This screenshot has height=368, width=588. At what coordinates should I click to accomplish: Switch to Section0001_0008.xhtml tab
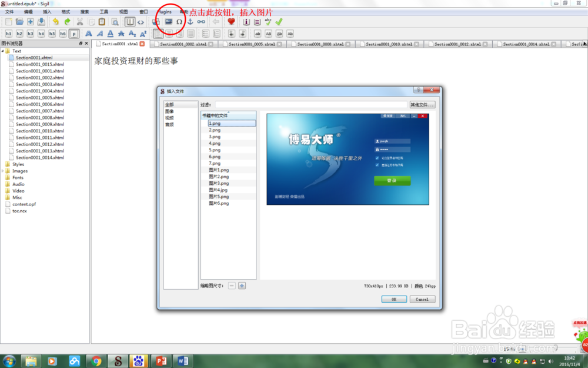point(320,44)
